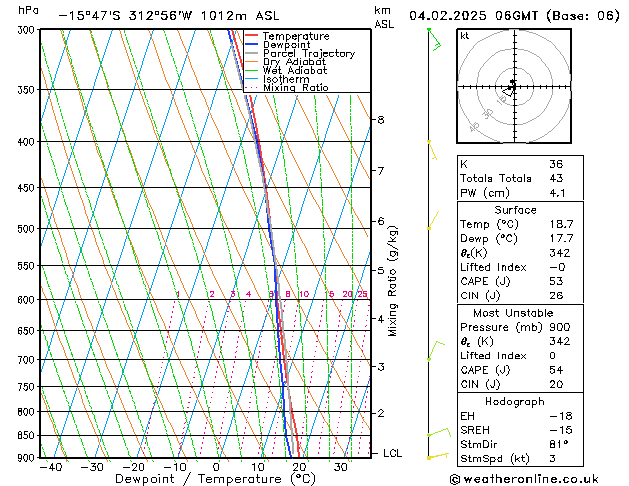Click Surface Dewp value 17.7

561,238
